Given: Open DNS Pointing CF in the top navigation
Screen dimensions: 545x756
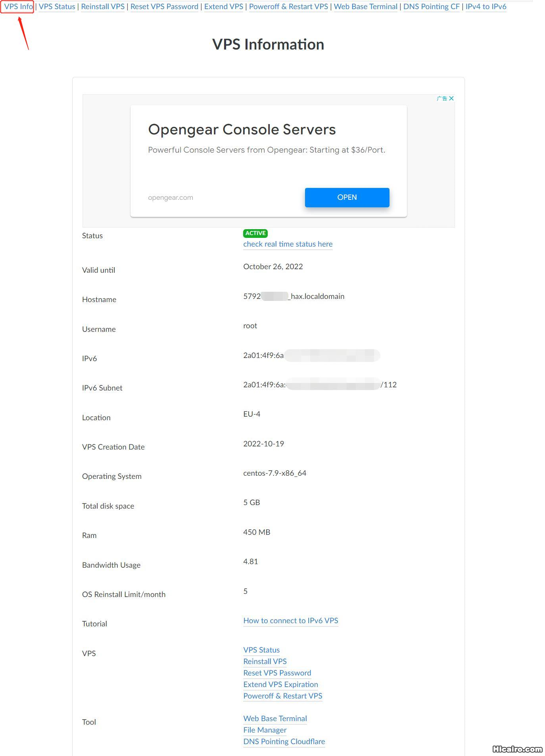Looking at the screenshot, I should point(431,7).
